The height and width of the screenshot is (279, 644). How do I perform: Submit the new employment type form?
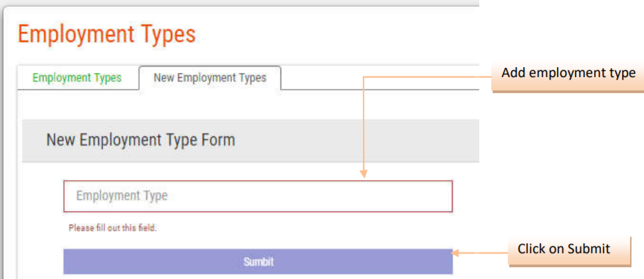click(258, 262)
